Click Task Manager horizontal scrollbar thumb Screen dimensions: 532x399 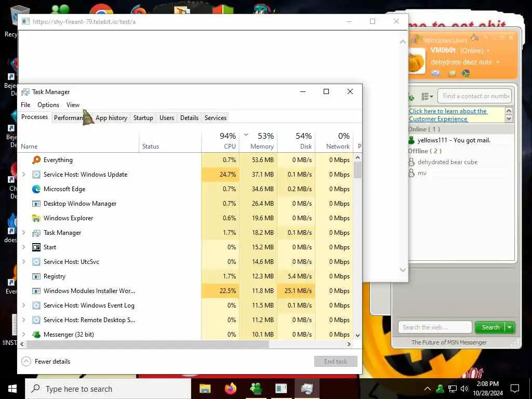pos(148,344)
